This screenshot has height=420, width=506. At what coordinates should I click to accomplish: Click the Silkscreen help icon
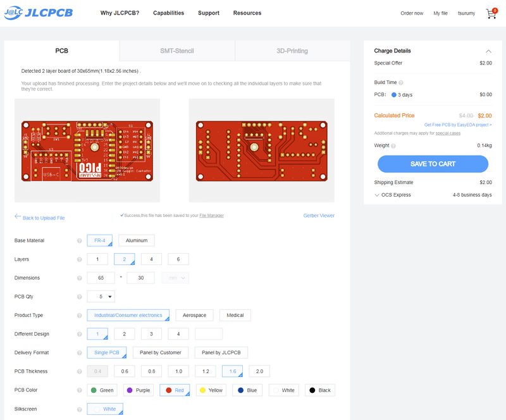[80, 410]
